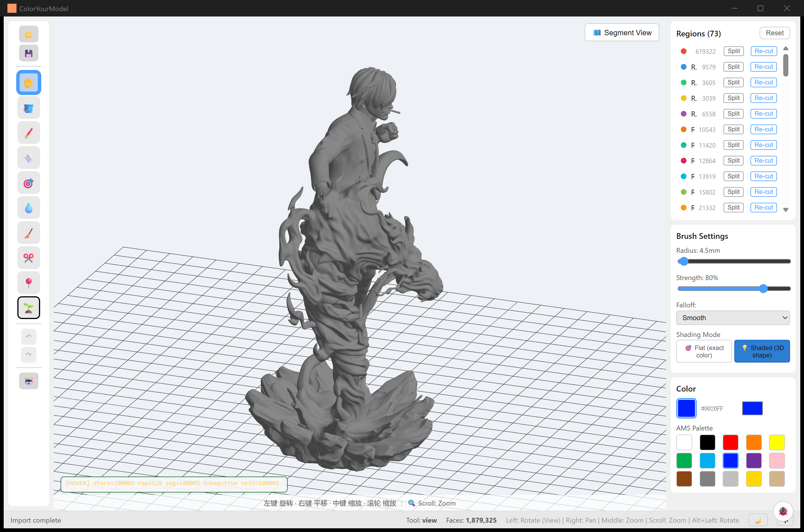
Task: Select the paint bucket fill tool
Action: (x=28, y=108)
